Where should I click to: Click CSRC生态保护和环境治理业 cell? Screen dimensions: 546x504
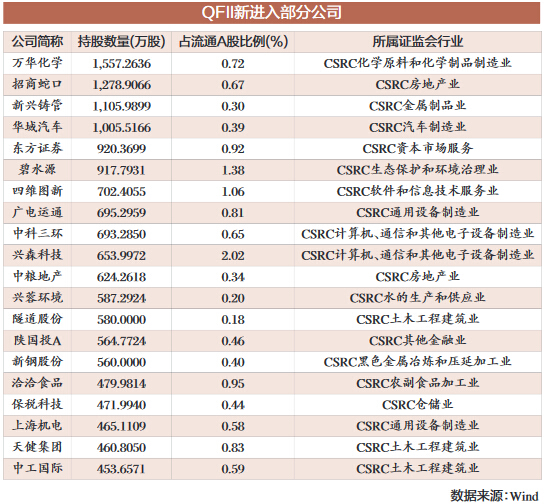point(418,170)
